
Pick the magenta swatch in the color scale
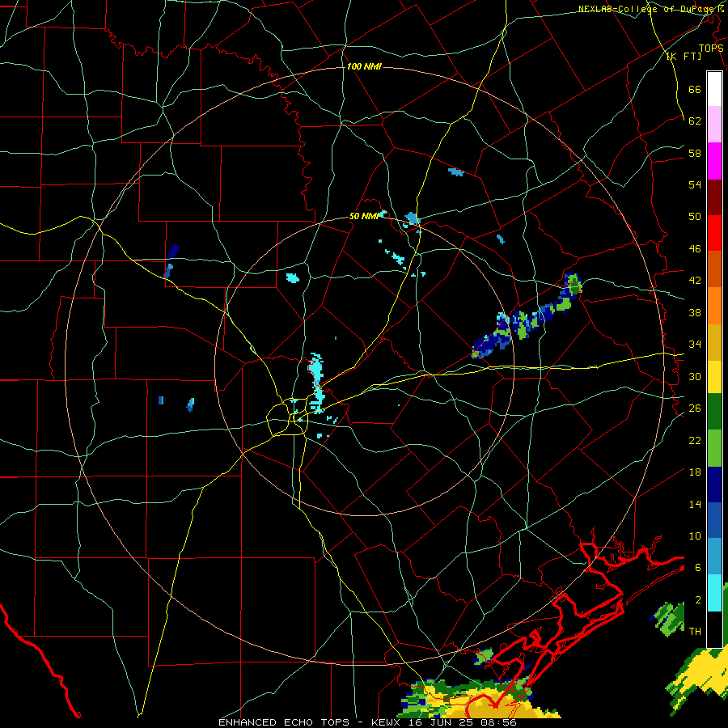coord(714,161)
